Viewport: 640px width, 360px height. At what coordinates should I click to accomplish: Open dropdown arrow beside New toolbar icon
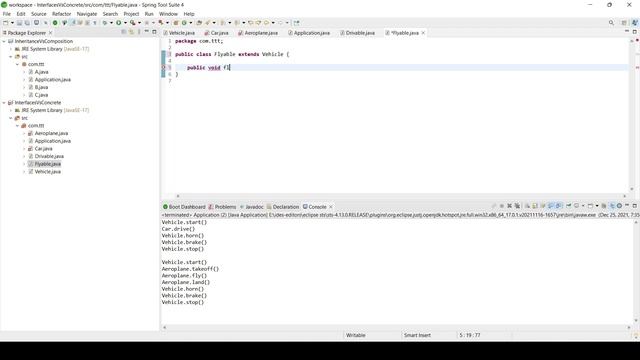12,23
